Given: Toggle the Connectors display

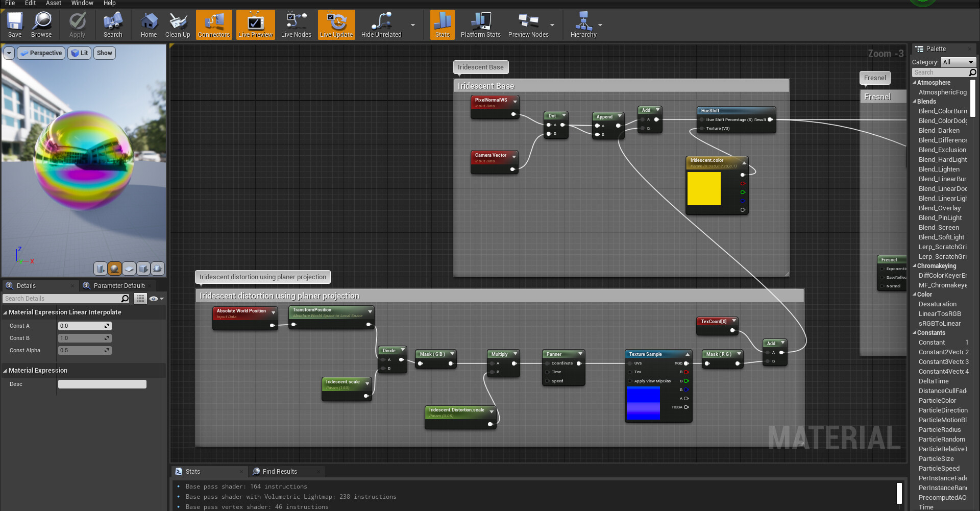Looking at the screenshot, I should (213, 24).
